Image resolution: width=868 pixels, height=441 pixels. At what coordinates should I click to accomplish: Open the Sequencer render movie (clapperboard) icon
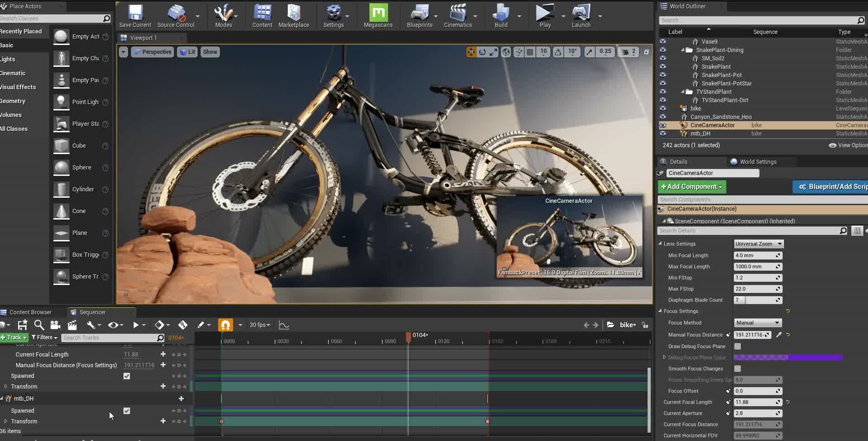tap(72, 324)
